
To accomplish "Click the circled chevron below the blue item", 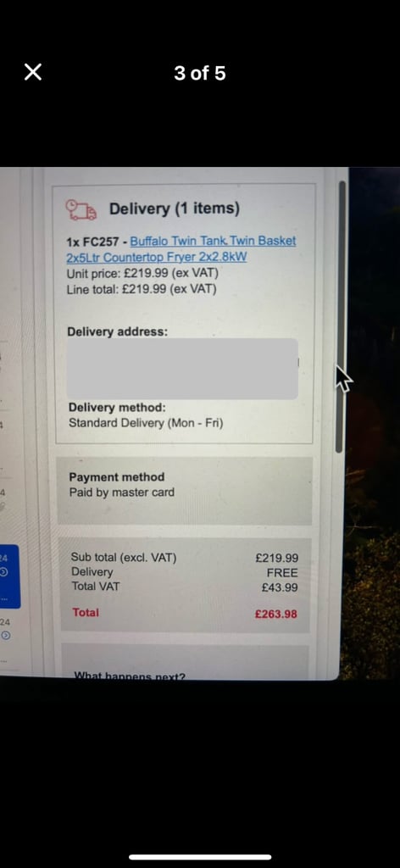I will 4,637.
